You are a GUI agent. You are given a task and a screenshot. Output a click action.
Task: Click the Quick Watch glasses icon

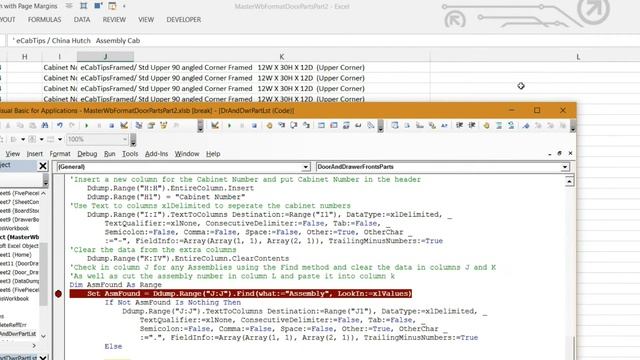[x=358, y=125]
